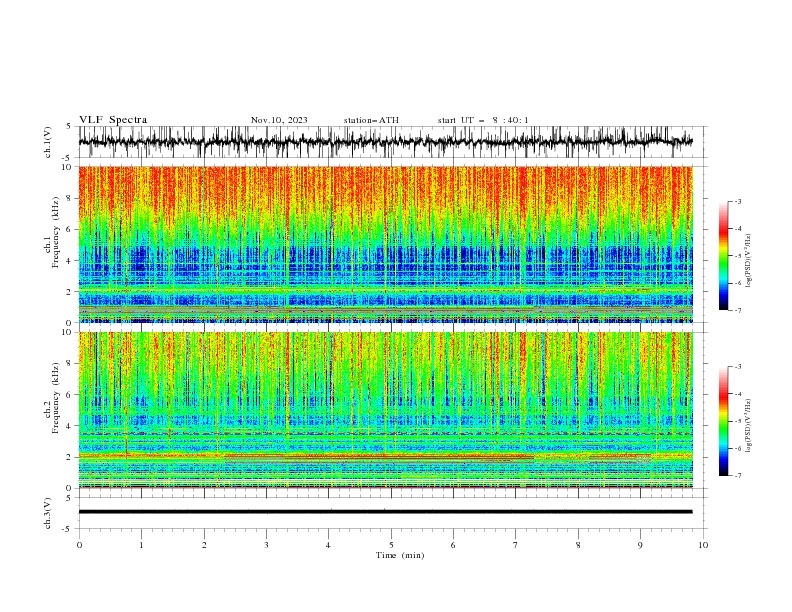The image size is (792, 612).
Task: Click the ch.1 voltage waveform trace panel
Action: 385,142
